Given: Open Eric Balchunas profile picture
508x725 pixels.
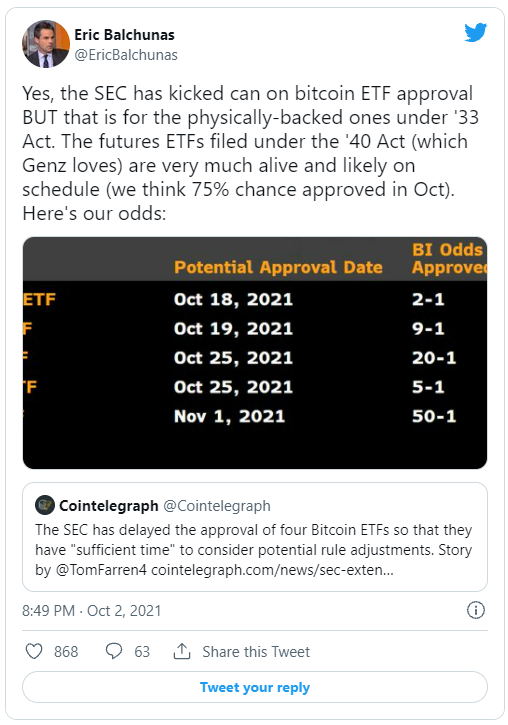Looking at the screenshot, I should tap(46, 44).
